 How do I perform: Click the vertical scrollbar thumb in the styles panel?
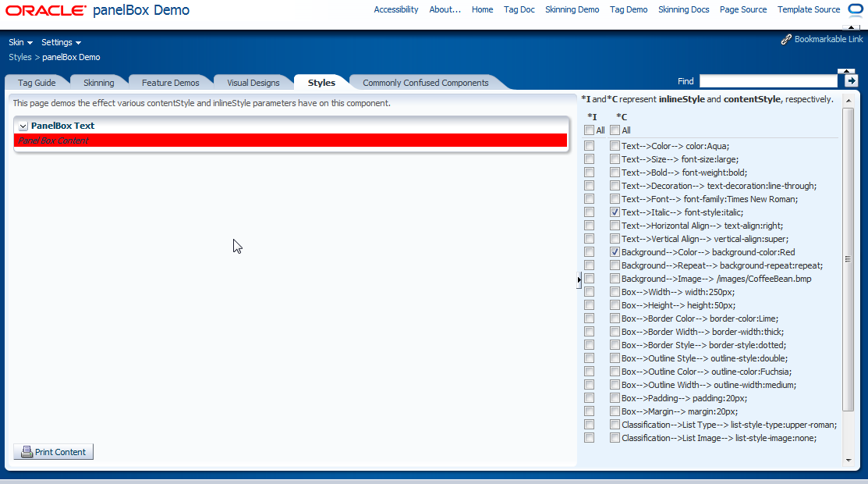tap(847, 258)
